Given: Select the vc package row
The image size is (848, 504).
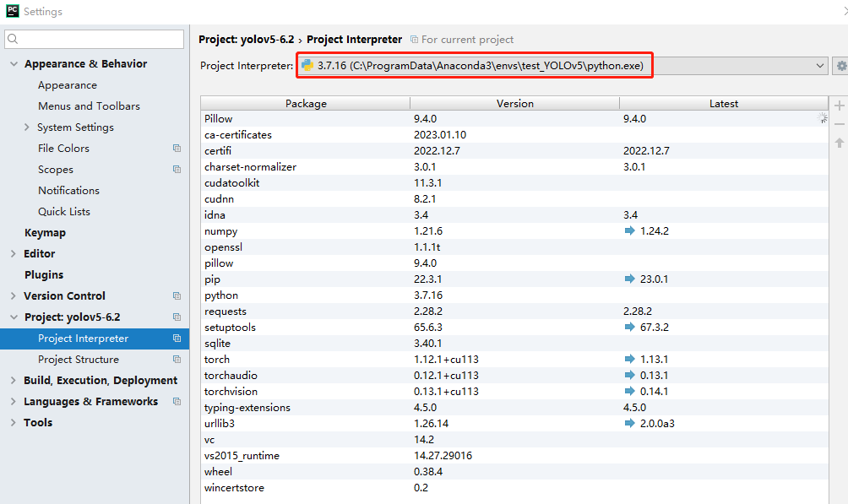Looking at the screenshot, I should click(514, 440).
